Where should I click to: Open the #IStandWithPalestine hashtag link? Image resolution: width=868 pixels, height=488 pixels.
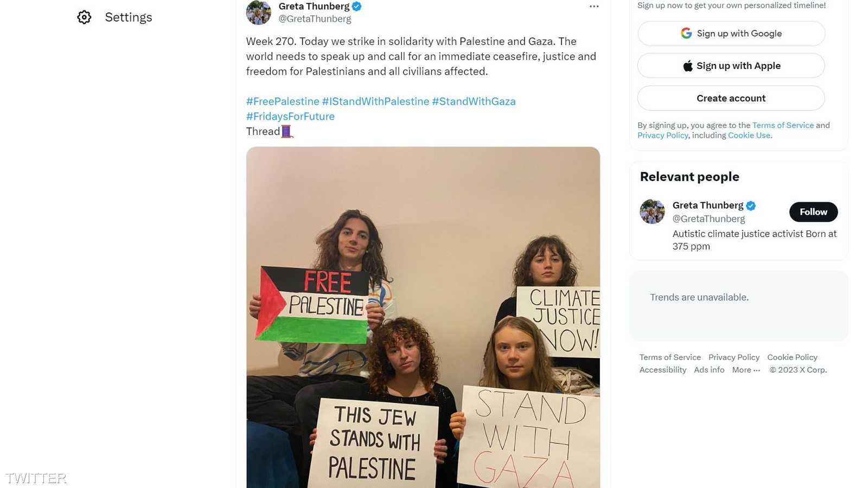[x=375, y=101]
